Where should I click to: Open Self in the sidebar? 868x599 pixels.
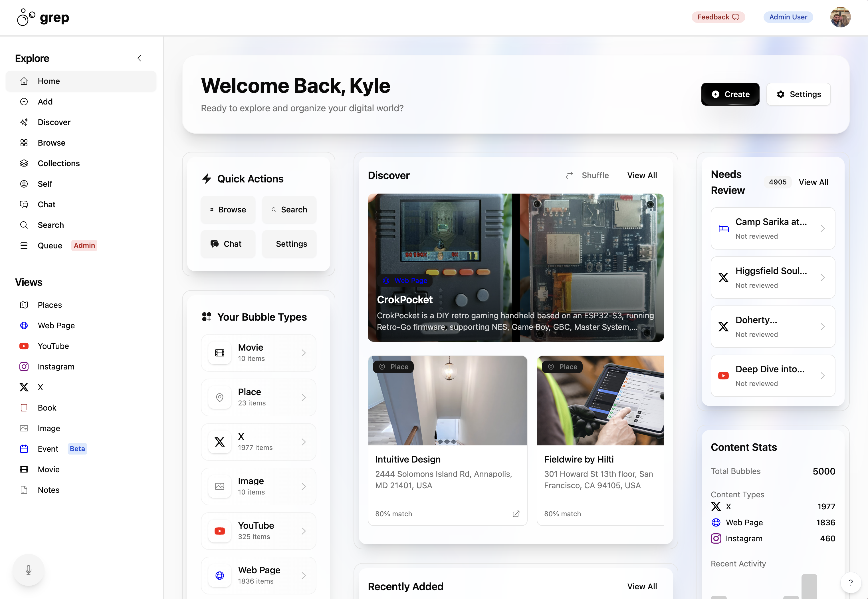click(x=81, y=184)
